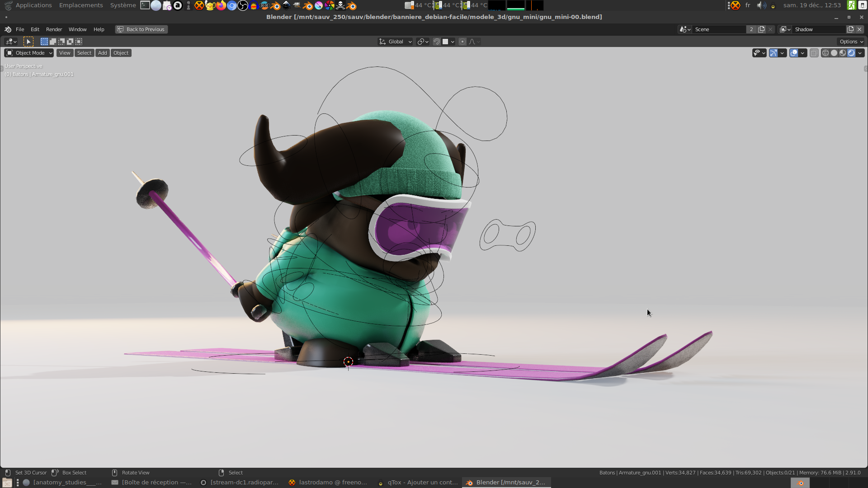Launch the terminal from top panel
The image size is (868, 488).
pos(145,5)
